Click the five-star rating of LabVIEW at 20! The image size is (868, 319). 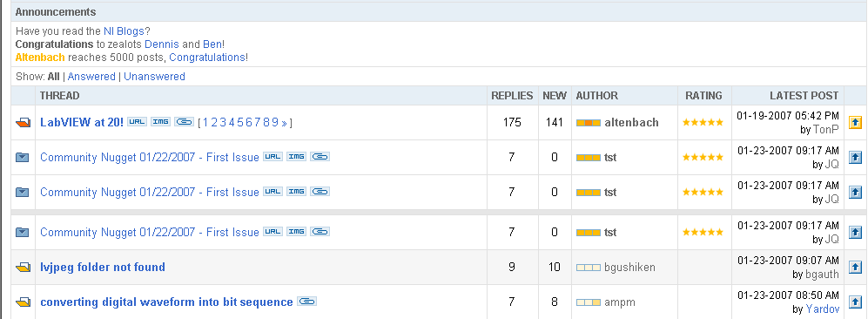tap(703, 122)
